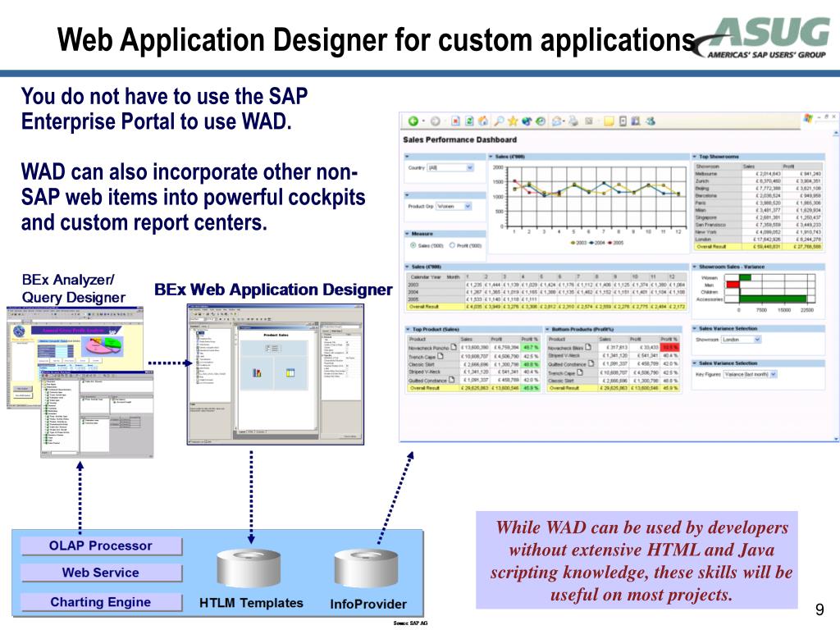Open the Key Figures dropdown
Screen dimensions: 840x630
750,374
